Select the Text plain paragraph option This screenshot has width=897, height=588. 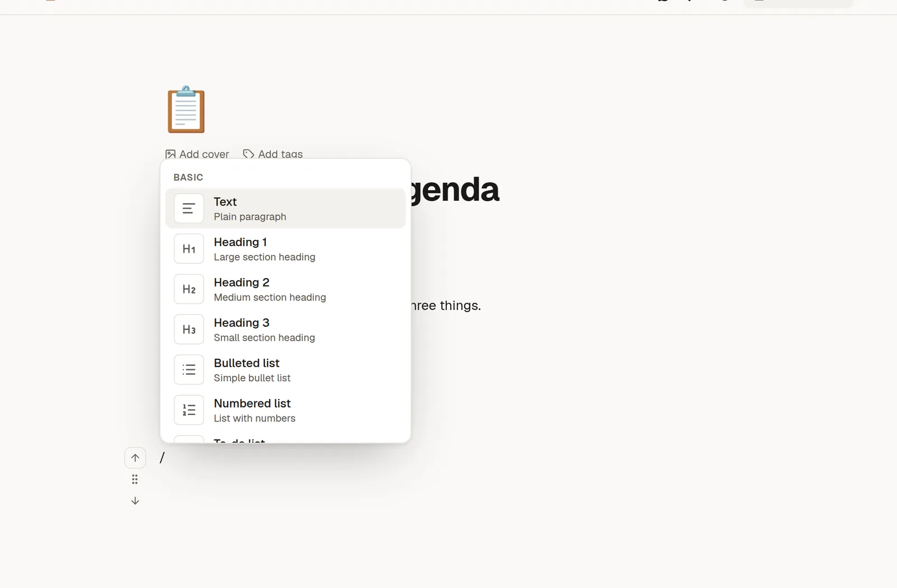click(285, 209)
